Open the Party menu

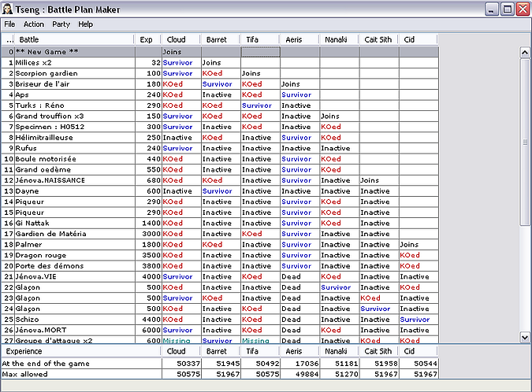click(x=61, y=24)
